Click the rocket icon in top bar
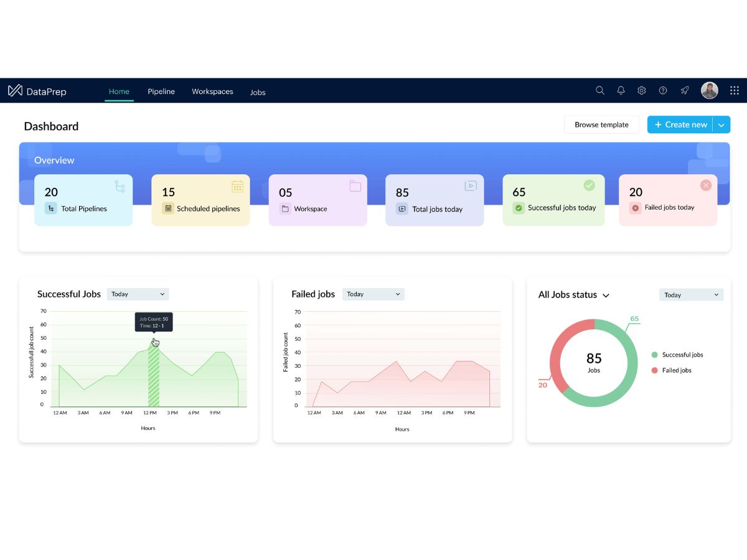Viewport: 747px width, 560px height. (685, 90)
